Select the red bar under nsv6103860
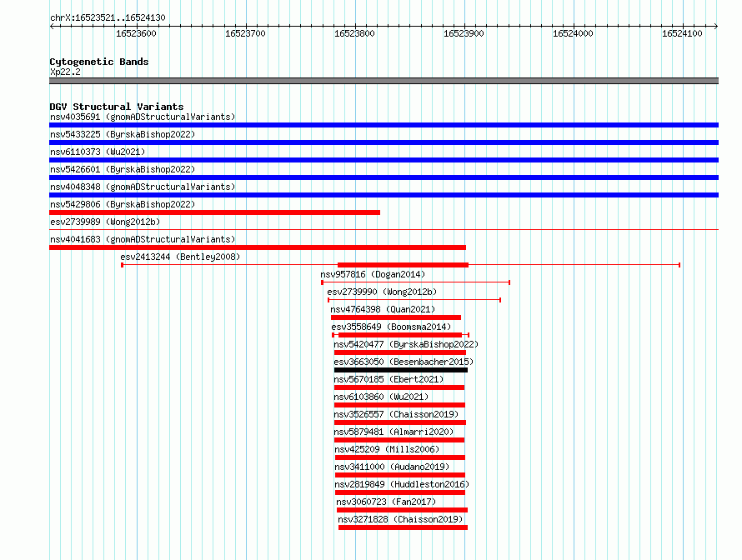 (399, 405)
